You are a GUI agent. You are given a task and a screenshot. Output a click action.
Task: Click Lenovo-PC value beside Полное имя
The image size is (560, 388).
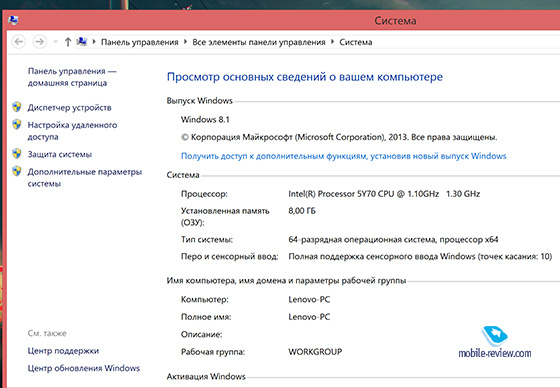pos(309,317)
